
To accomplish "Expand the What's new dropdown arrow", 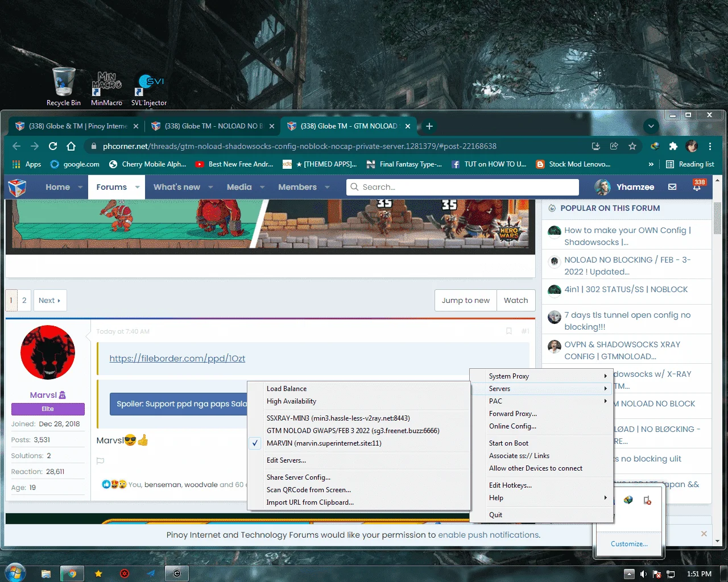I will coord(210,187).
